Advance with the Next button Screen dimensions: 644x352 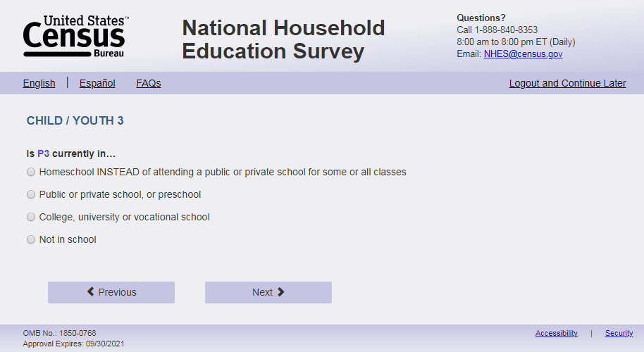pos(268,293)
